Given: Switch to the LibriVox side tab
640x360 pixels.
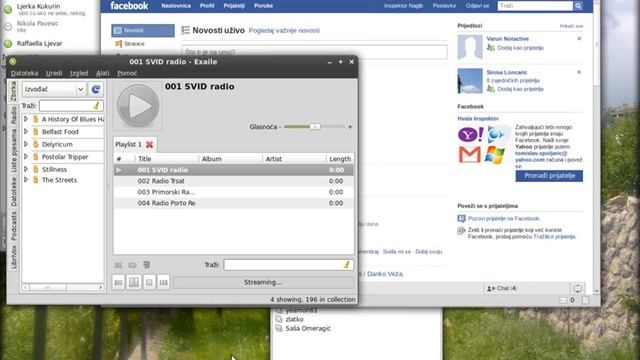Looking at the screenshot, I should tap(13, 257).
